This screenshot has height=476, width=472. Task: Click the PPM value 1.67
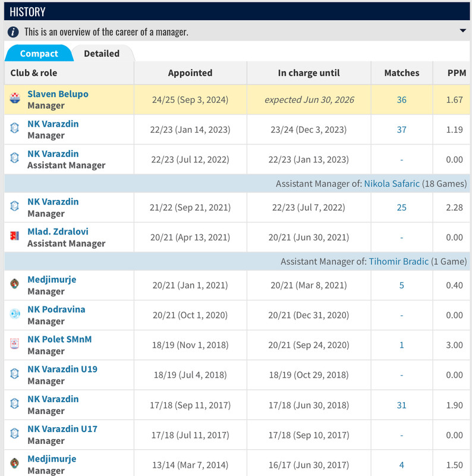tap(454, 100)
